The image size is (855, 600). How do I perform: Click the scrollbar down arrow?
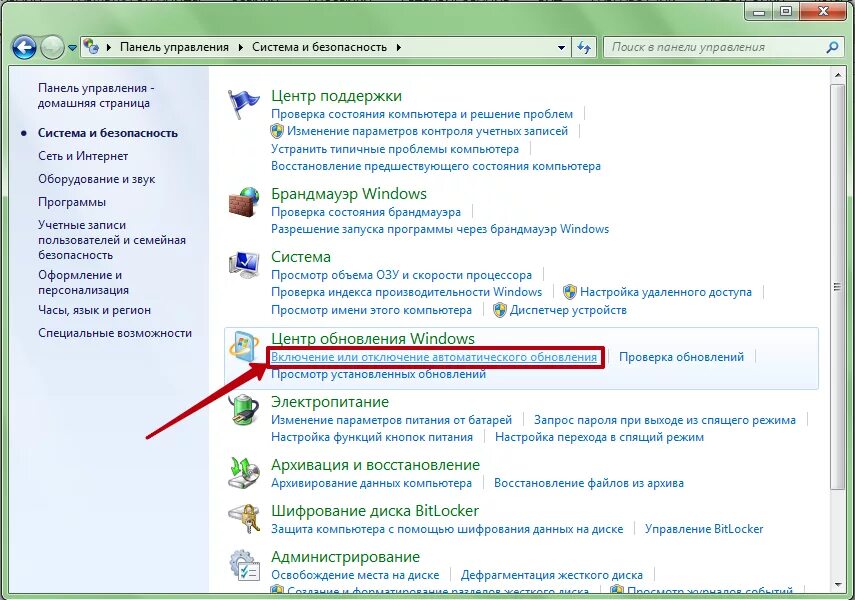click(x=838, y=584)
